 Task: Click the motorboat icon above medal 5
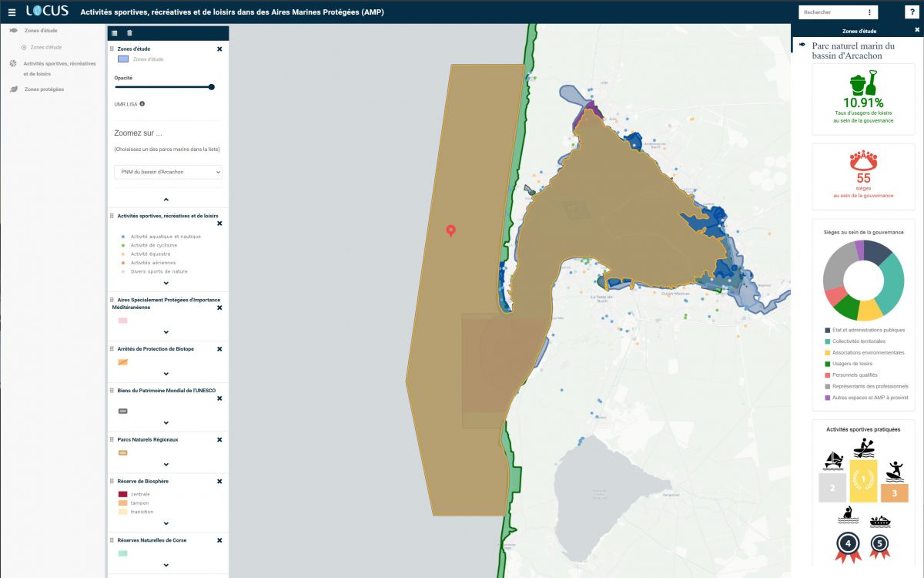point(879,522)
